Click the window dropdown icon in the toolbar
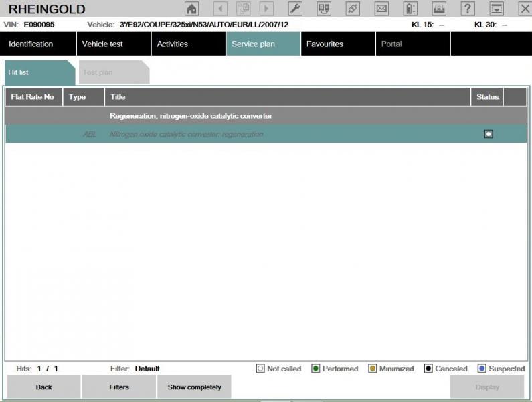The image size is (532, 402). pos(497,9)
